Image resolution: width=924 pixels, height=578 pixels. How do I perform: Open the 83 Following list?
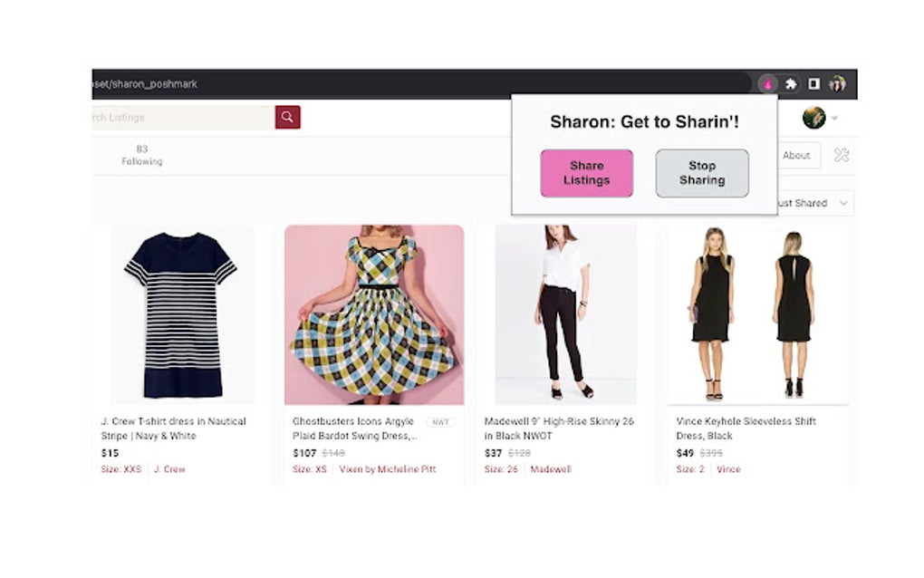click(x=142, y=154)
